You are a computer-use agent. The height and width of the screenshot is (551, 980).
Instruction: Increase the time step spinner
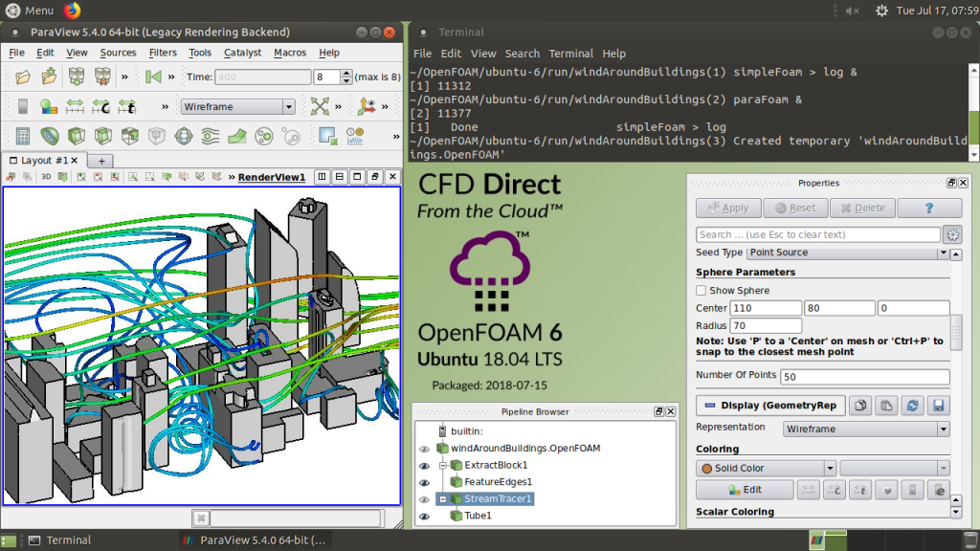coord(346,73)
